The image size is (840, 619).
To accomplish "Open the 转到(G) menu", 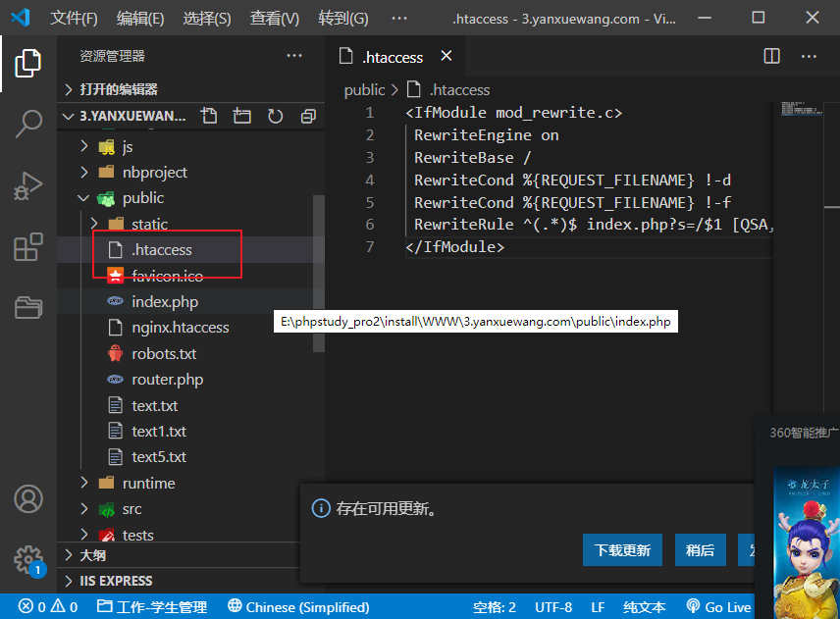I will tap(342, 19).
